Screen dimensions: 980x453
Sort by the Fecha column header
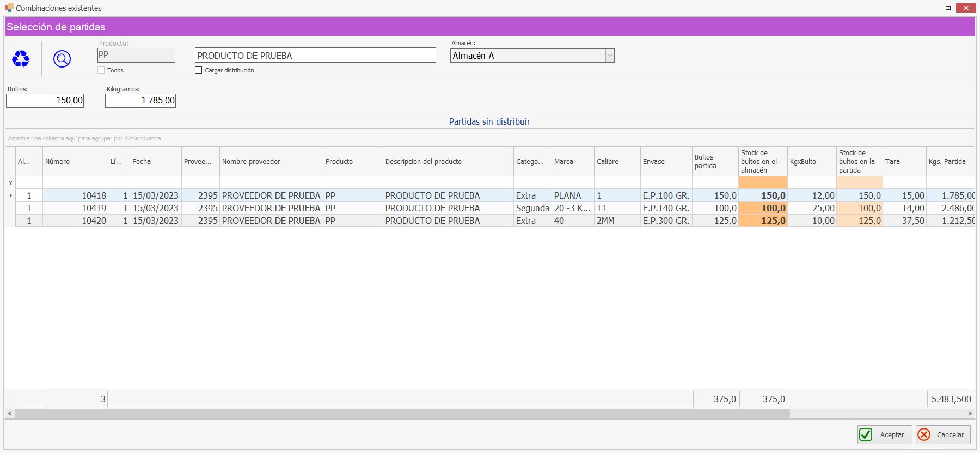(155, 162)
